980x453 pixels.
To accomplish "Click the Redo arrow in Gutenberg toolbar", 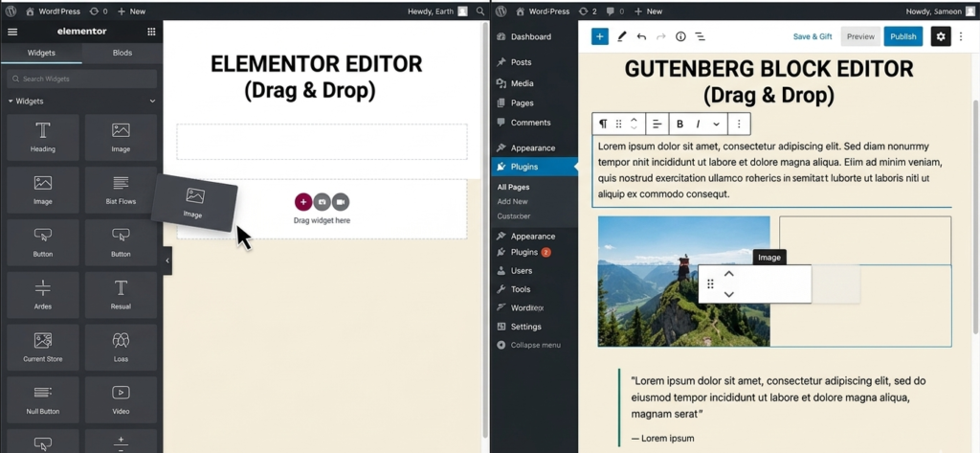I will pos(660,36).
